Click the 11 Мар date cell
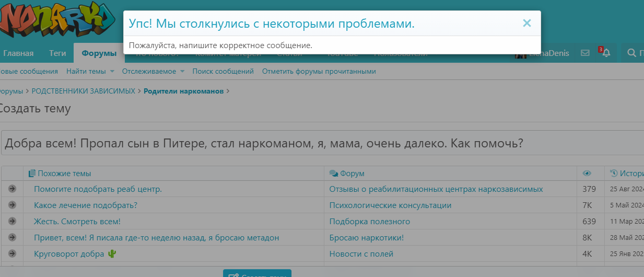The image size is (644, 277). 627,222
